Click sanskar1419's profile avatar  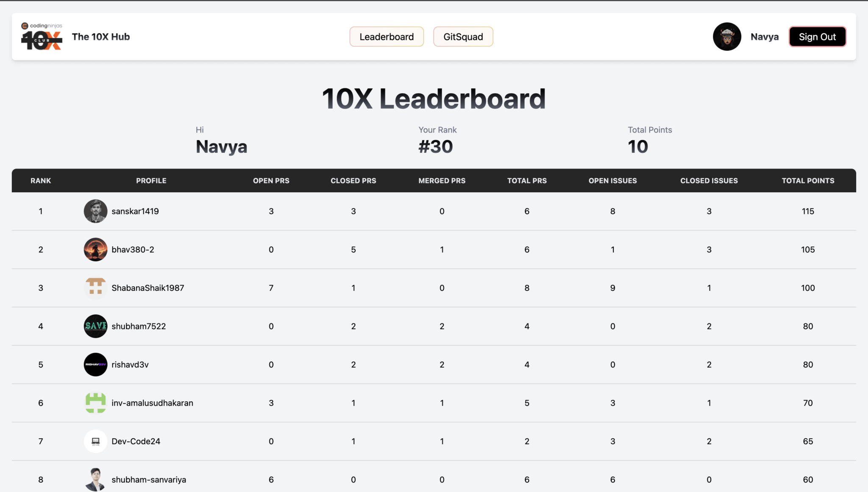pyautogui.click(x=96, y=211)
